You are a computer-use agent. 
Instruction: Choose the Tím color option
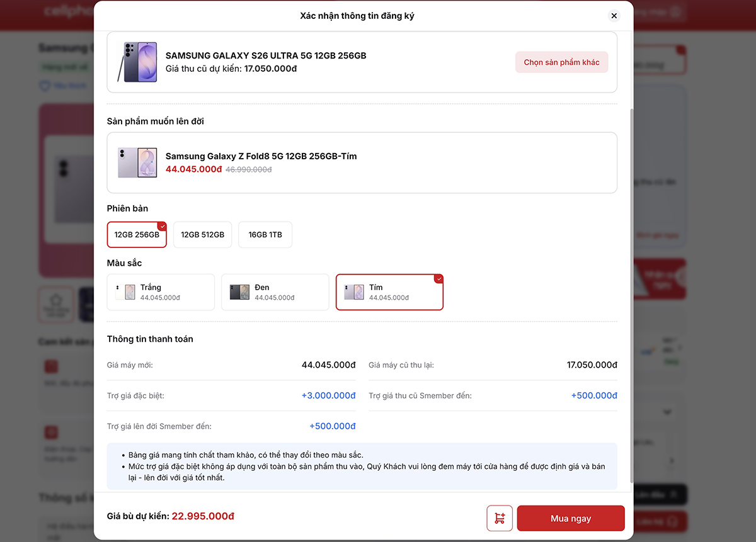(389, 292)
